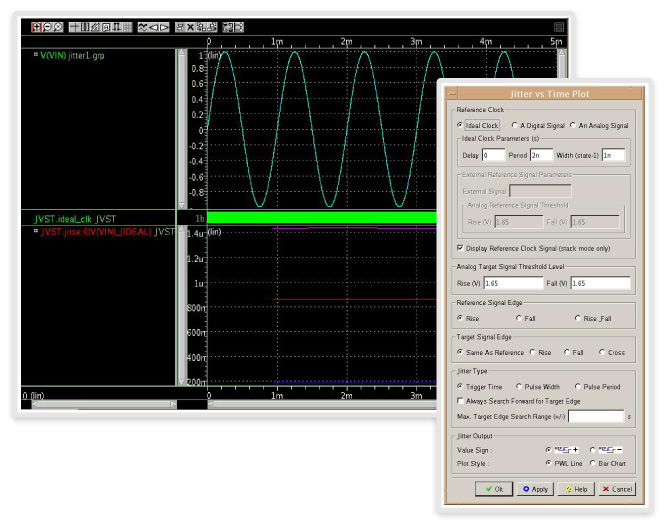Expand the JVST:jrise signal entry
Image resolution: width=664 pixels, height=523 pixels.
[x=35, y=231]
